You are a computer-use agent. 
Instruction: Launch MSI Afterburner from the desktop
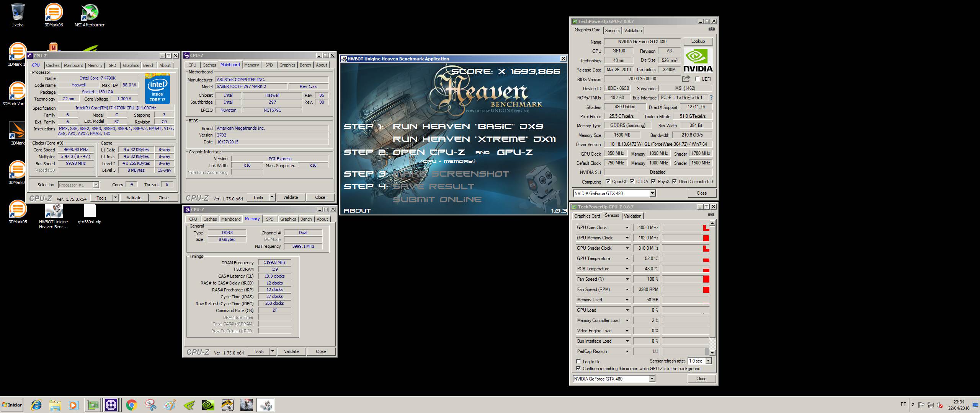pyautogui.click(x=90, y=15)
